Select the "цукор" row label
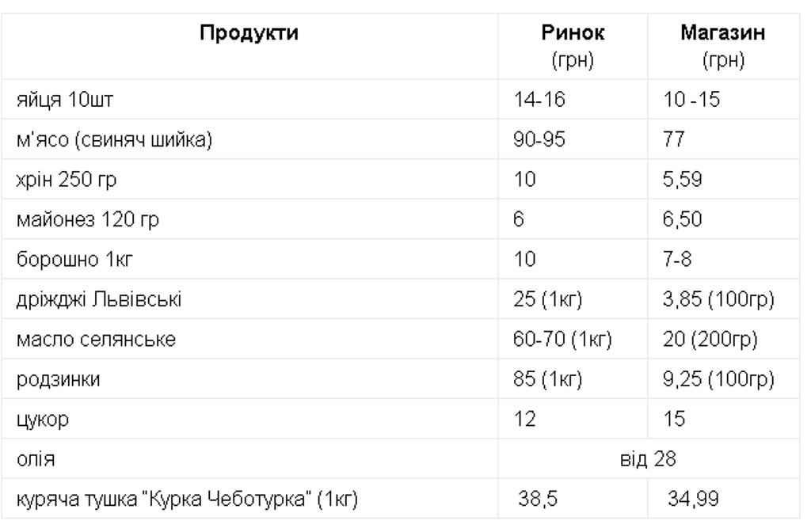Screen dimensions: 811x532 coord(35,420)
